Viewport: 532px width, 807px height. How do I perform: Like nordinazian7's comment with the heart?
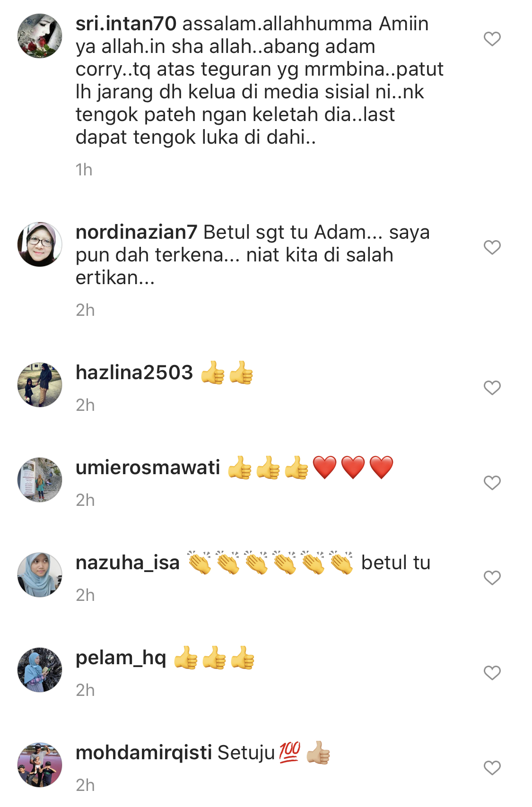click(492, 247)
